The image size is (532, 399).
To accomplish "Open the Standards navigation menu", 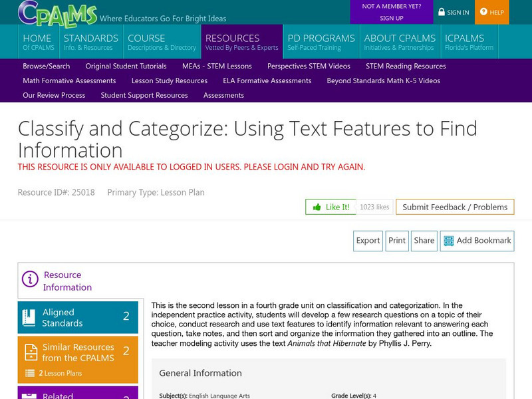I will coord(90,42).
